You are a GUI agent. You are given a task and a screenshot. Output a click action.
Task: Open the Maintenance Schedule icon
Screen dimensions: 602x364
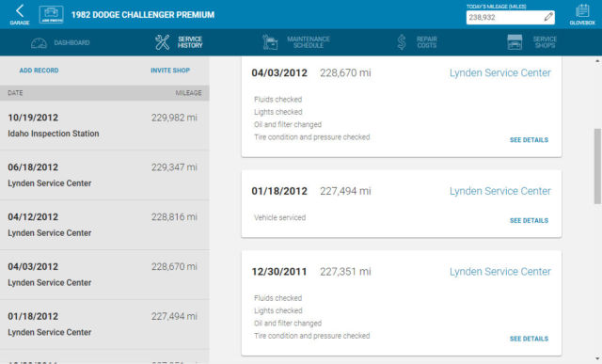270,42
